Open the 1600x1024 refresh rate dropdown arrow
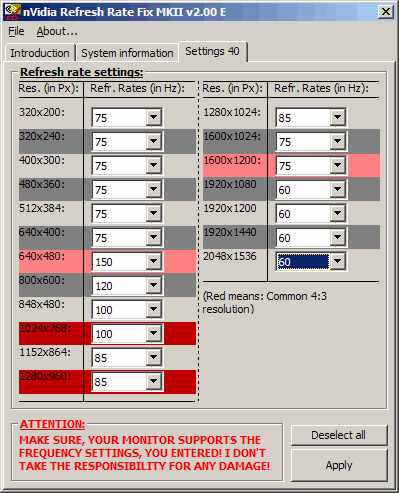 click(338, 141)
